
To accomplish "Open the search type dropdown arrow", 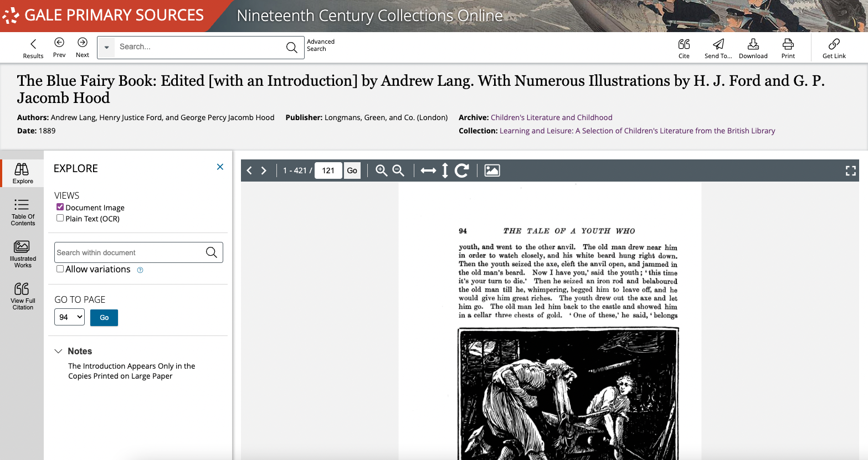I will tap(106, 48).
